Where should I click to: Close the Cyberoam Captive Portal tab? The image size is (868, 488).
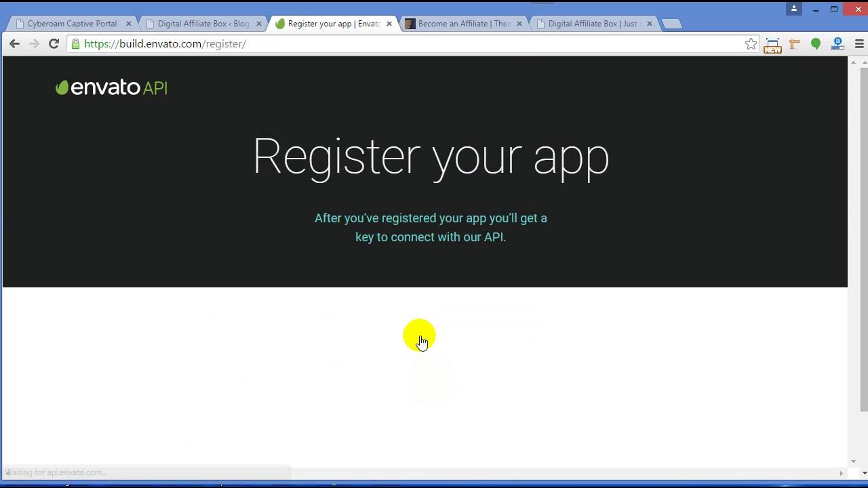pyautogui.click(x=128, y=24)
